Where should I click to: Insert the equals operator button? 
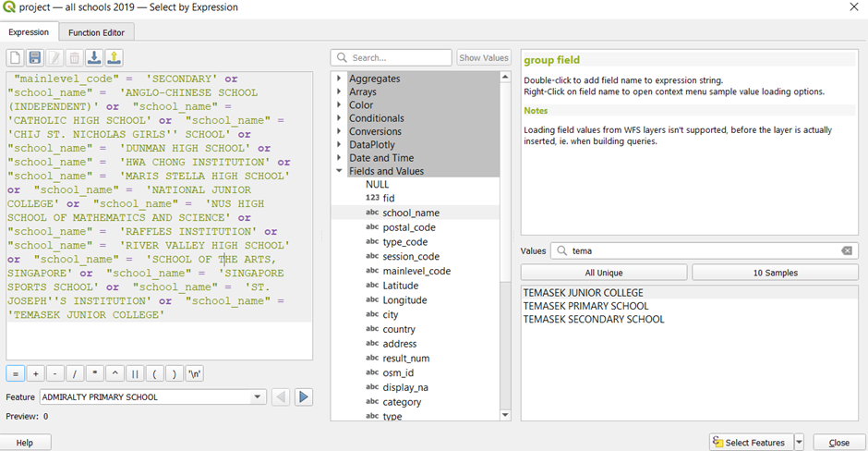point(16,373)
